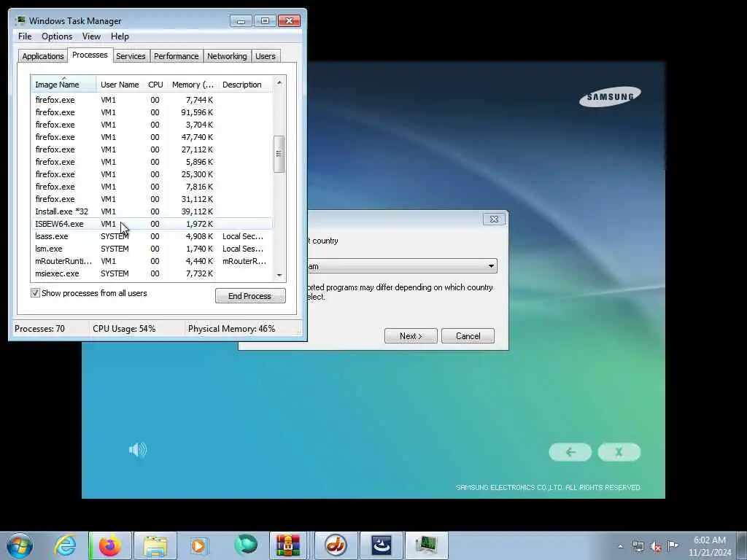The image size is (747, 560).
Task: Open the Options menu in Task Manager
Action: tap(57, 36)
